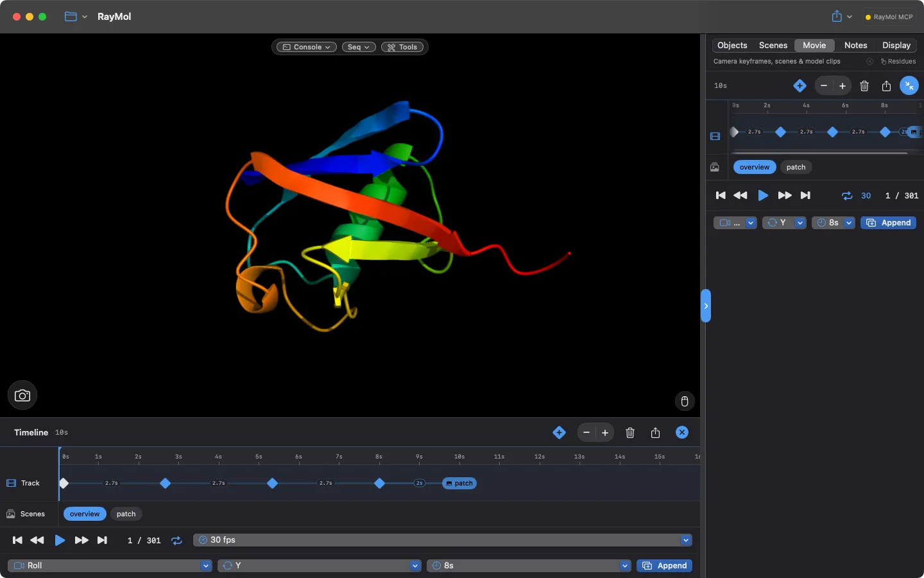Close the bottom Timeline panel

click(x=682, y=433)
